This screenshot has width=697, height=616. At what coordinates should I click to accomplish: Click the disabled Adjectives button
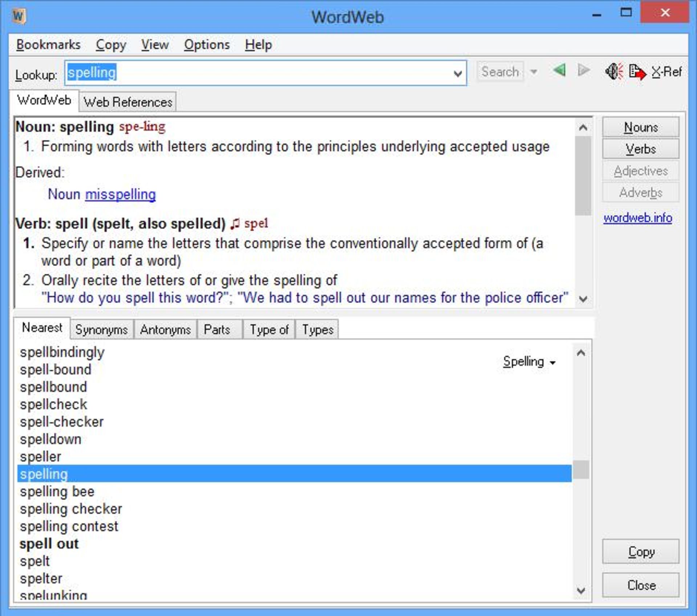coord(641,171)
